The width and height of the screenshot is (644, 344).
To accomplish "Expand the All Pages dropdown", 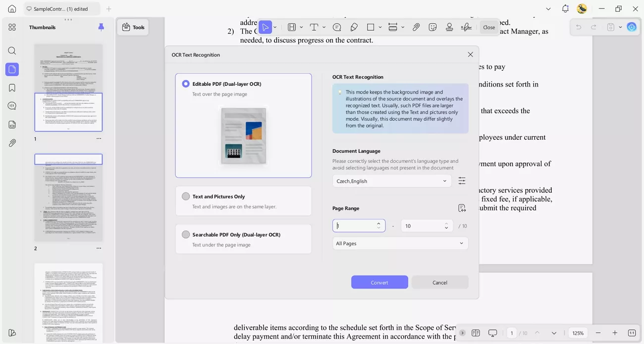I will 400,244.
